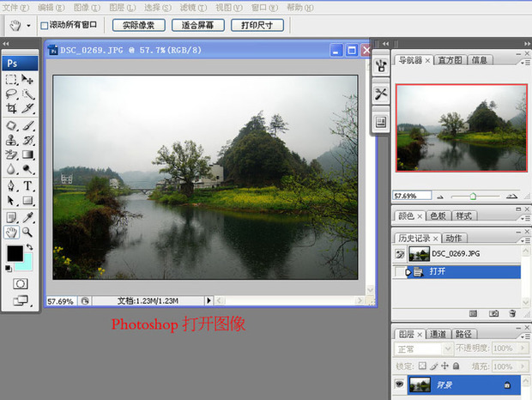532x400 pixels.
Task: Click navigator zoom out small mountains icon
Action: [440, 197]
